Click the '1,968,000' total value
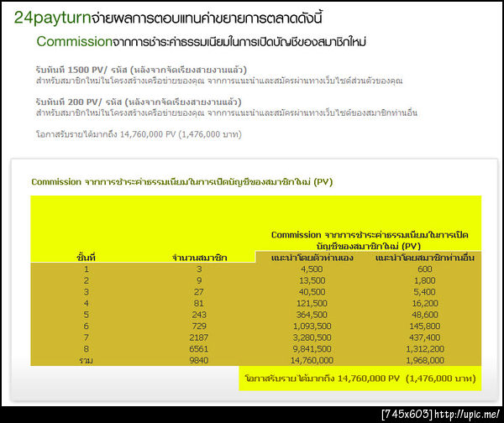This screenshot has height=423, width=504. [425, 360]
